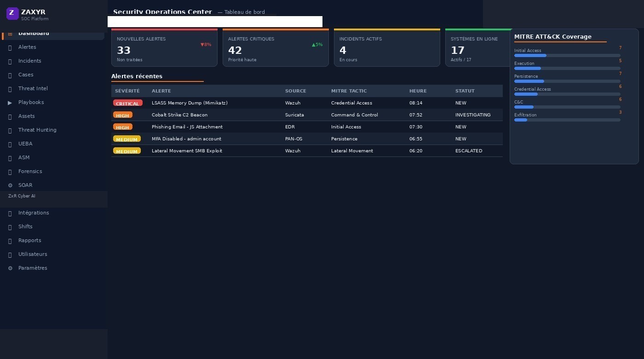Open Threat Hunting section
This screenshot has height=359, width=644.
37,130
